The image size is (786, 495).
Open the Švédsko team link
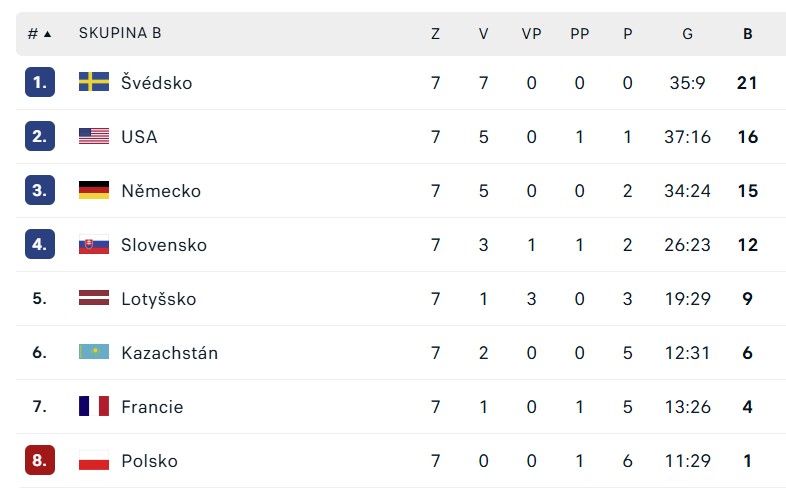[156, 82]
